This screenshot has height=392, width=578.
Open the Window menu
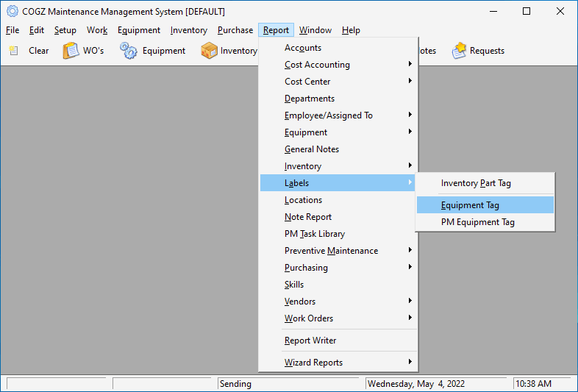pyautogui.click(x=315, y=30)
